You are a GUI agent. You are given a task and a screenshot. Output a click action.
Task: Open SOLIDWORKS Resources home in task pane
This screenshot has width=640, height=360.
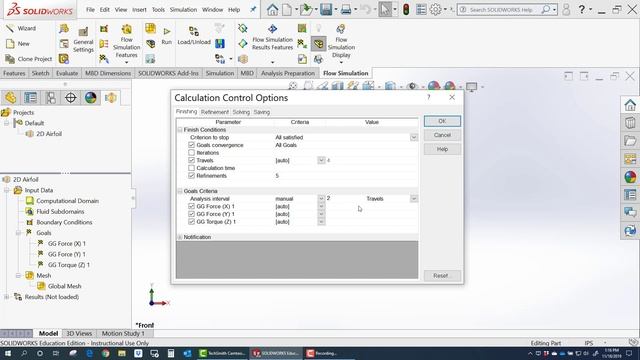(x=630, y=105)
